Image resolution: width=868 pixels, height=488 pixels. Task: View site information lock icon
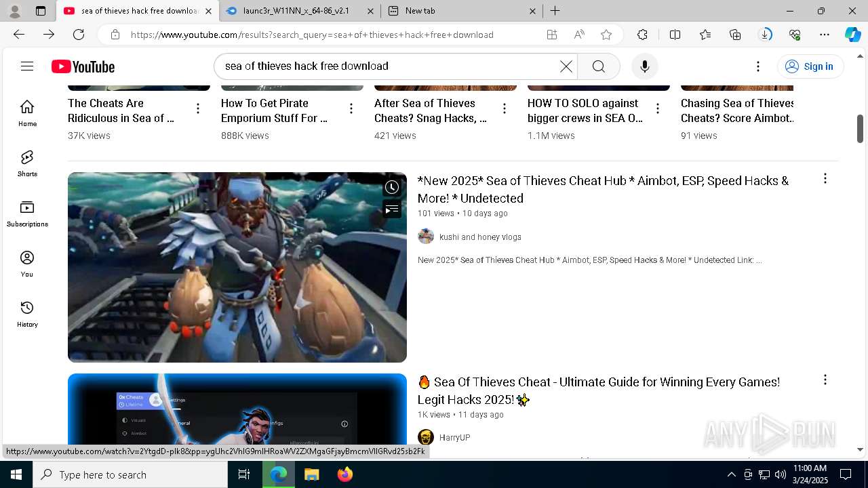tap(115, 35)
